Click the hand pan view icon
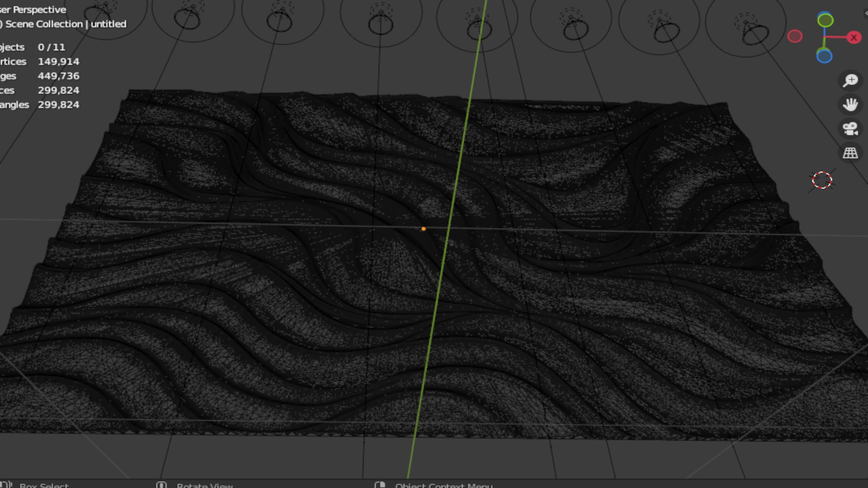This screenshot has width=868, height=488. 850,104
